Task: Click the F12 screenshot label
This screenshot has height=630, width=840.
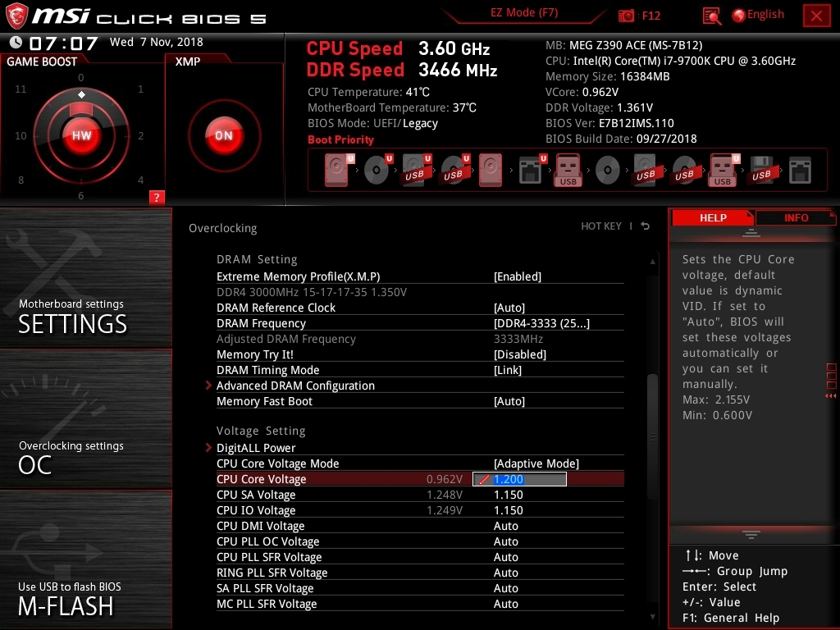Action: pos(651,16)
